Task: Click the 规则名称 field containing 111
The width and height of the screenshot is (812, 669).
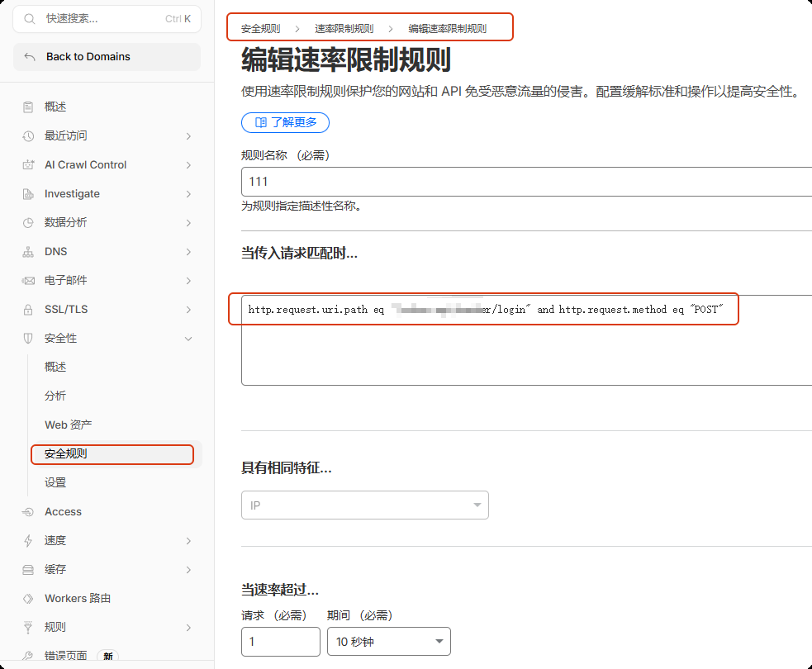Action: [527, 182]
